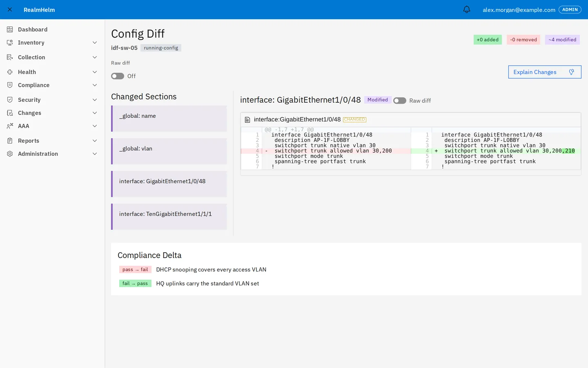Open the Dashboard menu item
Image resolution: width=588 pixels, height=368 pixels.
point(52,29)
